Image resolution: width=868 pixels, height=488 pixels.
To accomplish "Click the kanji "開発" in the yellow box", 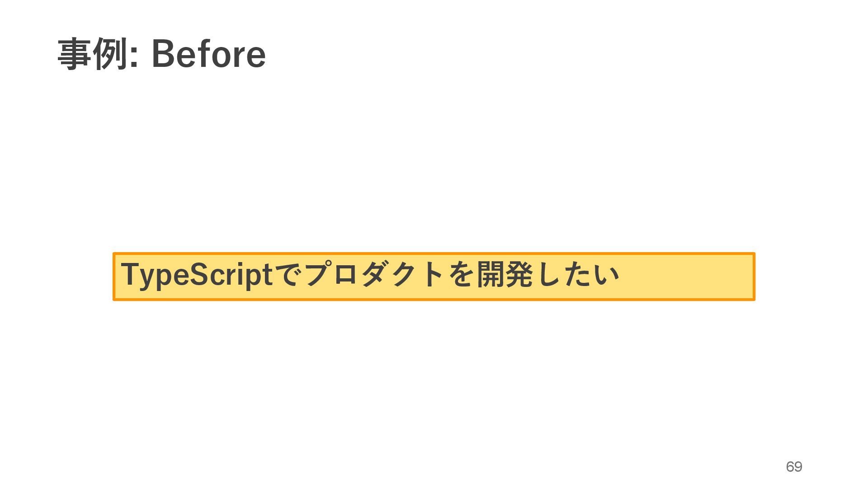I will (505, 274).
